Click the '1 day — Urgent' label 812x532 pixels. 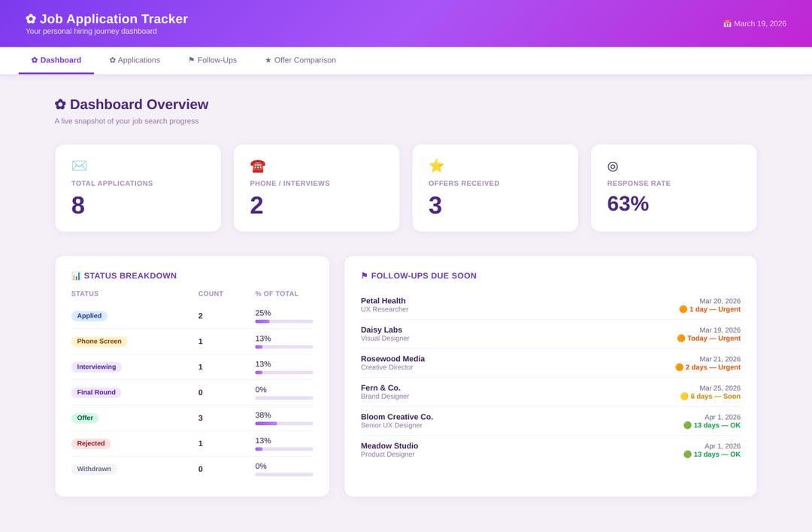(715, 309)
